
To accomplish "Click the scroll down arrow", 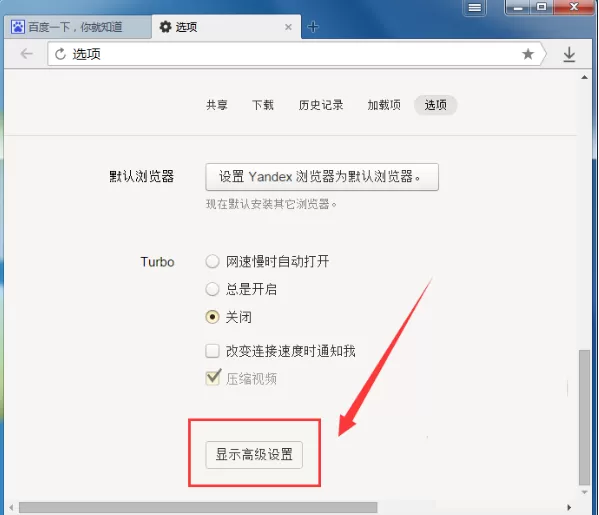I will [584, 492].
